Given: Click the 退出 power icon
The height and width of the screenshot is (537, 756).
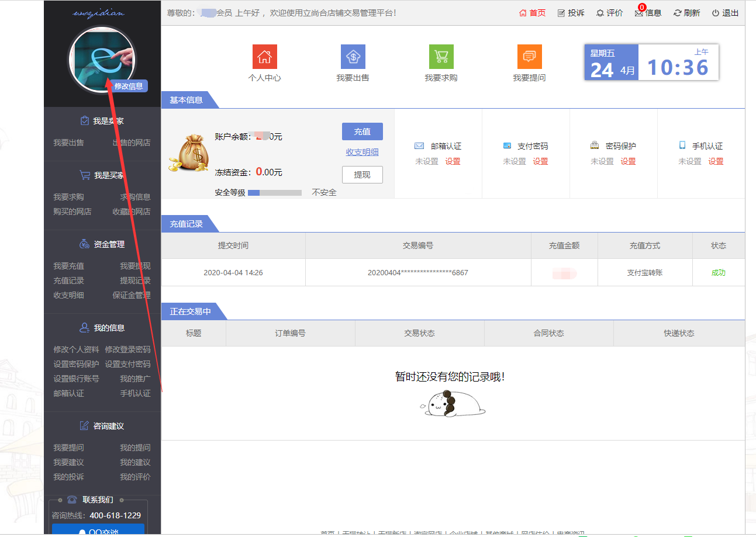Looking at the screenshot, I should (716, 13).
